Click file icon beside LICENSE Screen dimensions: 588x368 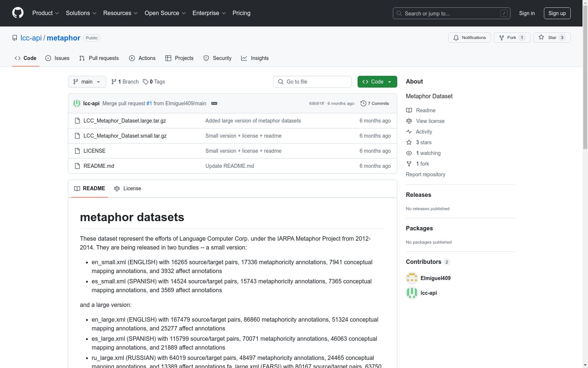pos(77,151)
